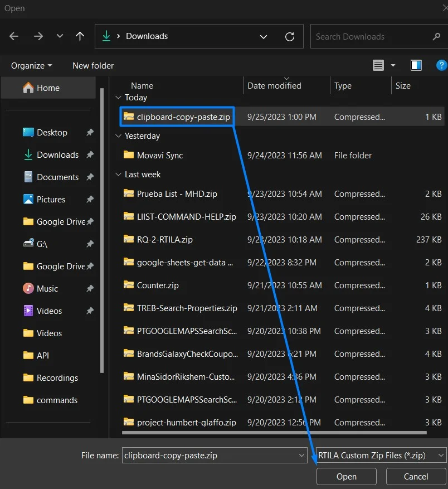
Task: Collapse the Today group
Action: (118, 98)
